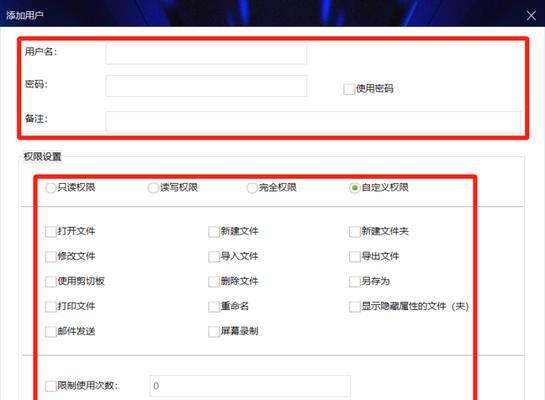The width and height of the screenshot is (545, 400).
Task: Check the 删除文件 permission
Action: [x=214, y=282]
